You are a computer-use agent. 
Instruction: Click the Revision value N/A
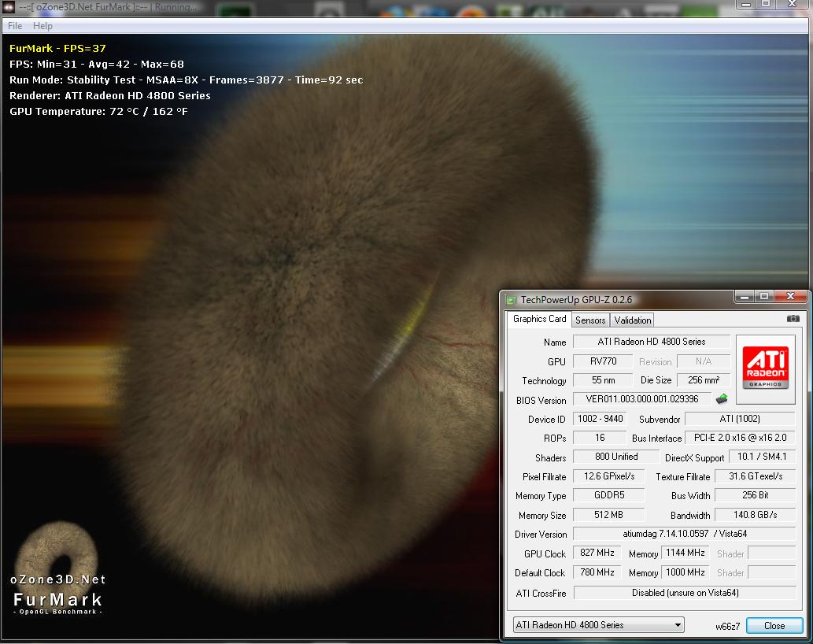[703, 361]
